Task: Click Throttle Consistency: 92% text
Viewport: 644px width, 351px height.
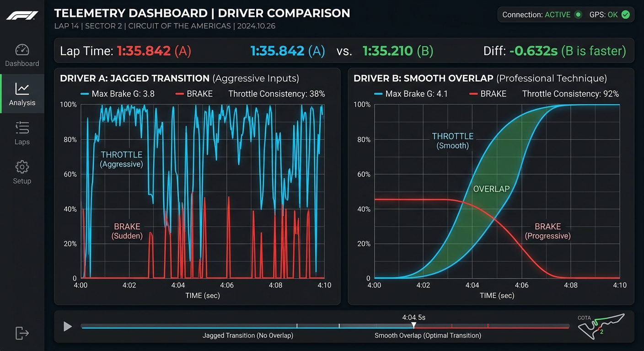Action: point(570,94)
